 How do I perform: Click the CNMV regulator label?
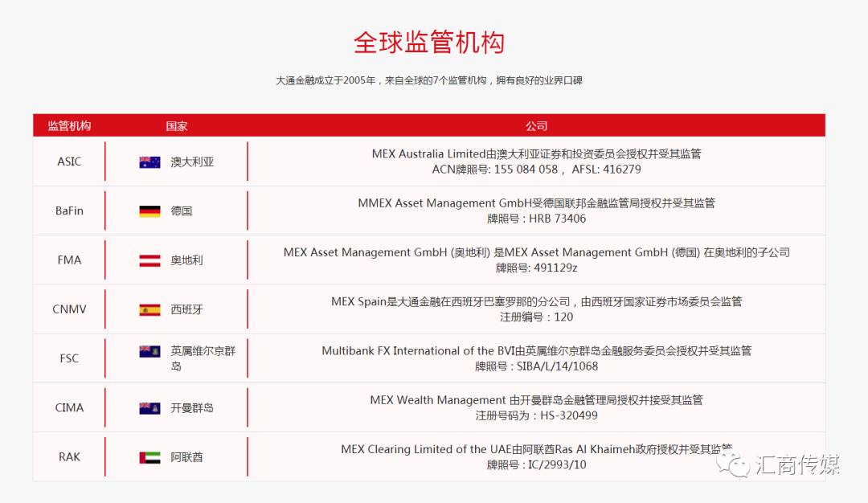coord(69,309)
